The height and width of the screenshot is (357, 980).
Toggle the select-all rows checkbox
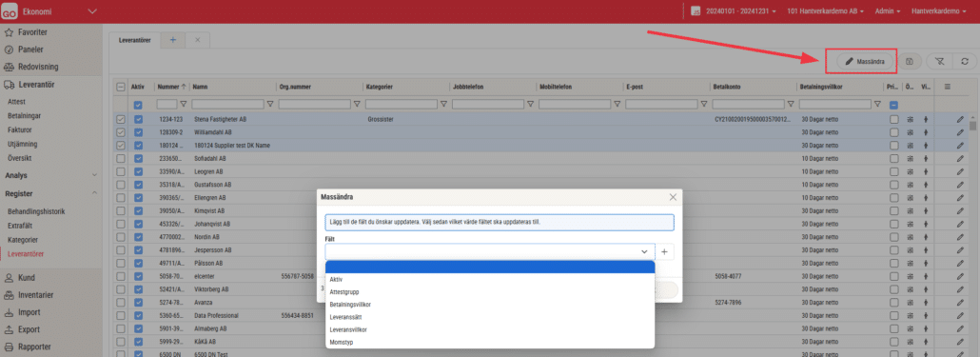tap(121, 87)
